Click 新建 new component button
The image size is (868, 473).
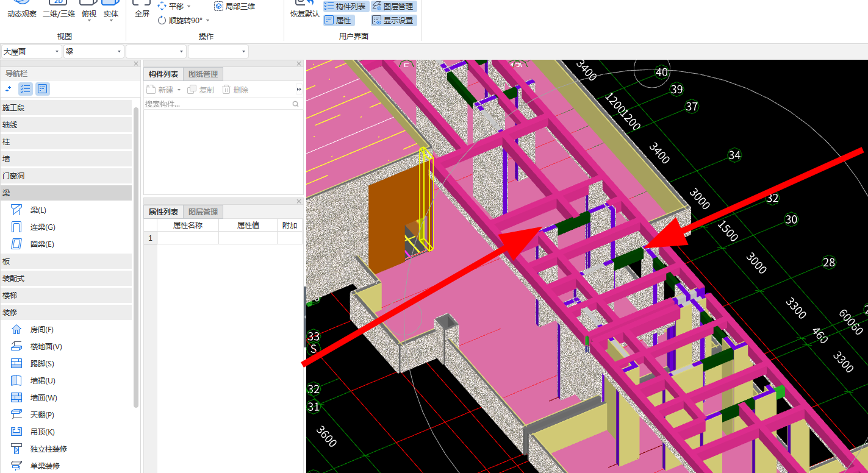tap(160, 90)
